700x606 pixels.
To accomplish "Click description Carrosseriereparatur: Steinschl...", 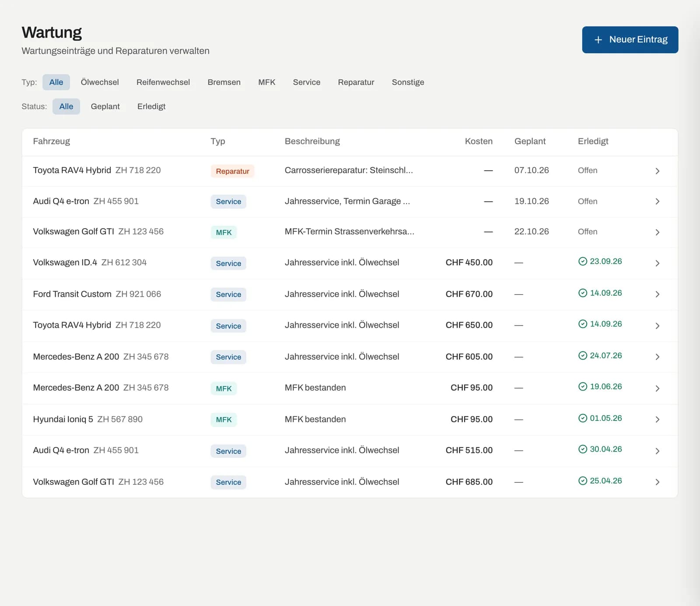I will [349, 170].
